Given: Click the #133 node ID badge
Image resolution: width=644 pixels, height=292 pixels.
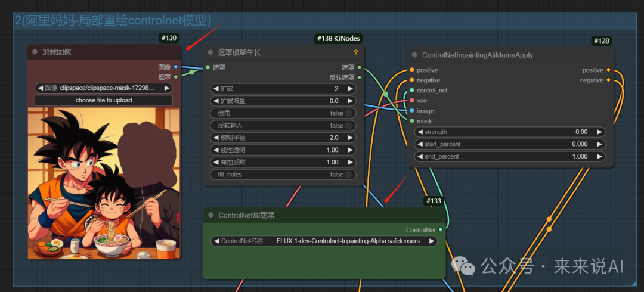Looking at the screenshot, I should point(434,201).
